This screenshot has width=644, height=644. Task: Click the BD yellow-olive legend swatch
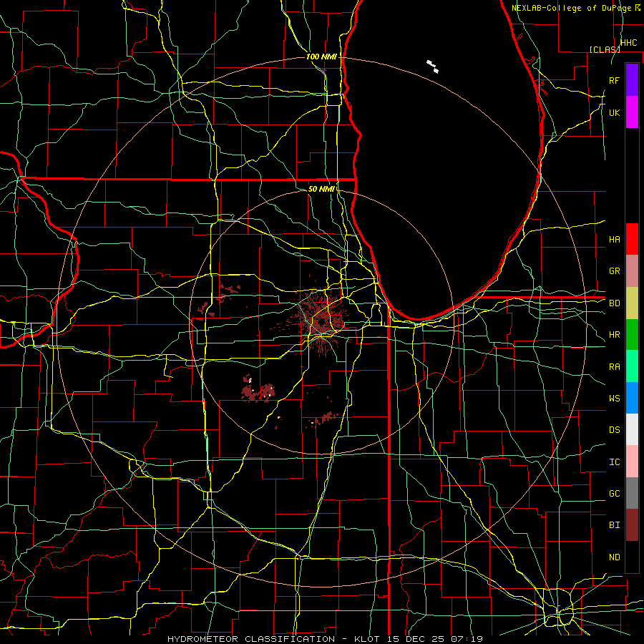click(632, 303)
